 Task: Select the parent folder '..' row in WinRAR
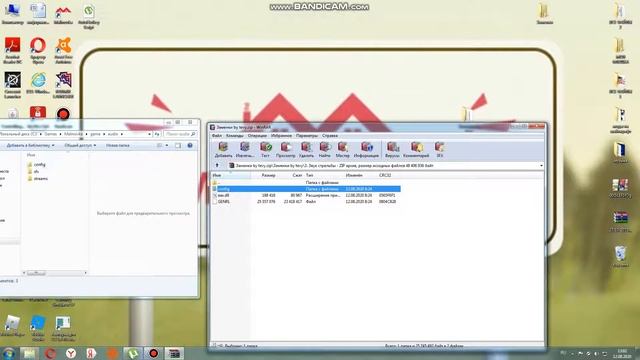(x=306, y=182)
